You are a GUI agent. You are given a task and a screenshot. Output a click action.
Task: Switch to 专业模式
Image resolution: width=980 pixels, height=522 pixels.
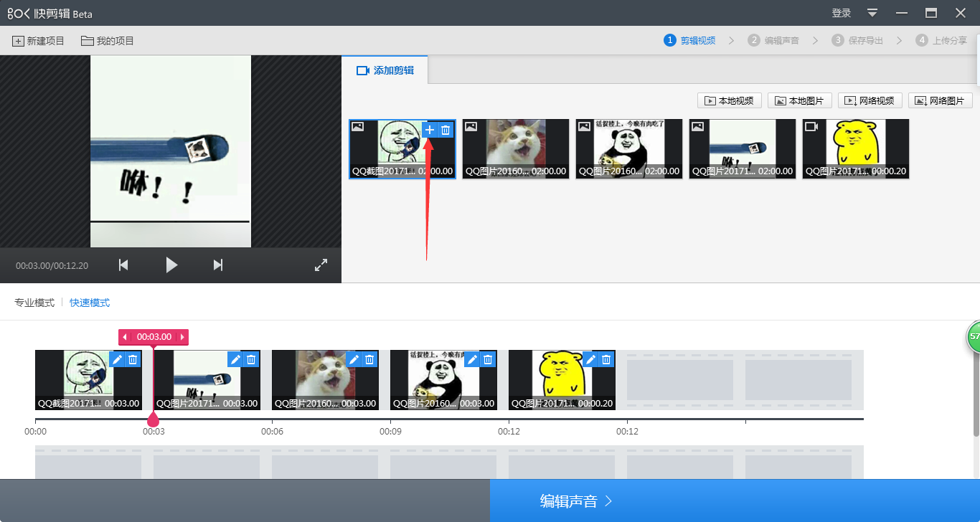click(x=34, y=303)
